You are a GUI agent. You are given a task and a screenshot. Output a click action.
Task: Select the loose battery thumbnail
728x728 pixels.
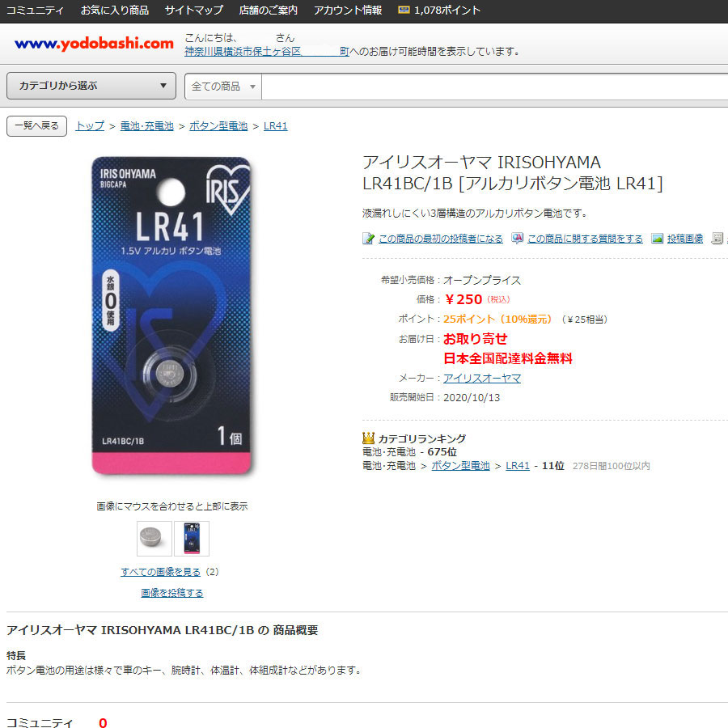point(154,538)
